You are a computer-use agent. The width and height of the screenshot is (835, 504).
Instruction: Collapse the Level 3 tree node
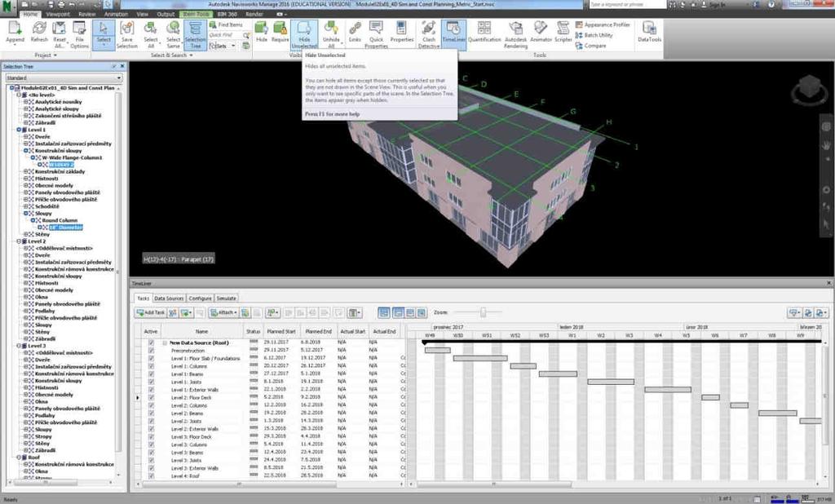(19, 346)
